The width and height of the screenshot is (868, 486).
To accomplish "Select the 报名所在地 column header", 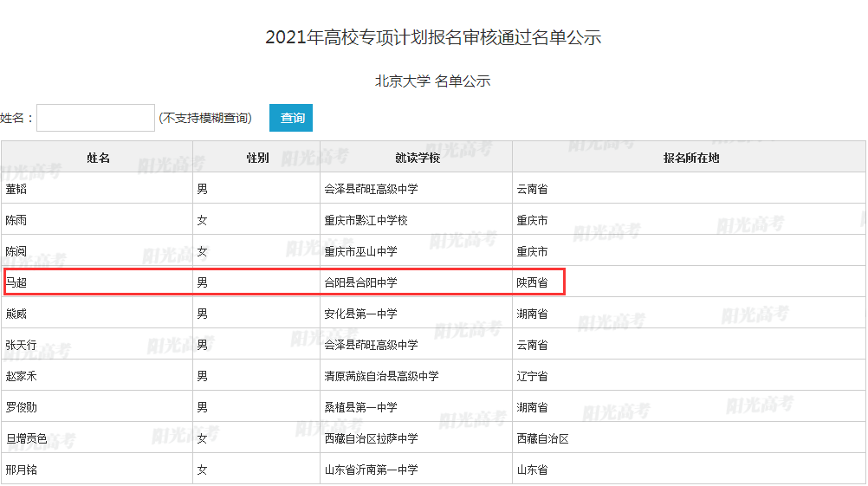I will [x=691, y=158].
